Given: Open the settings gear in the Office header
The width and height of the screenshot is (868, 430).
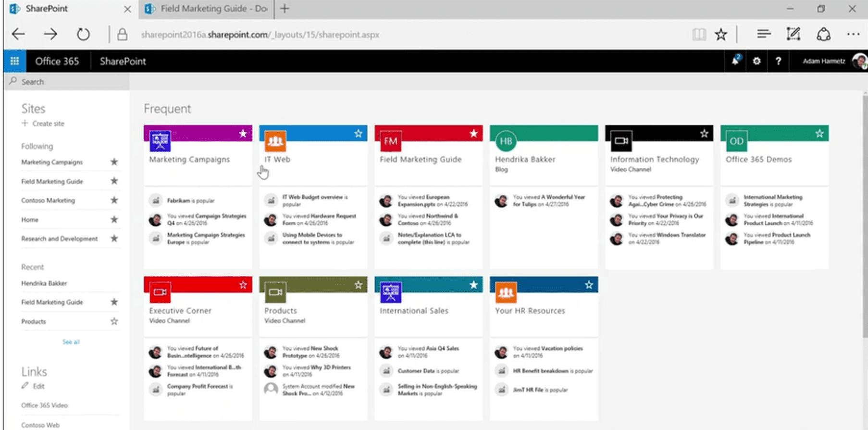Looking at the screenshot, I should click(x=756, y=61).
